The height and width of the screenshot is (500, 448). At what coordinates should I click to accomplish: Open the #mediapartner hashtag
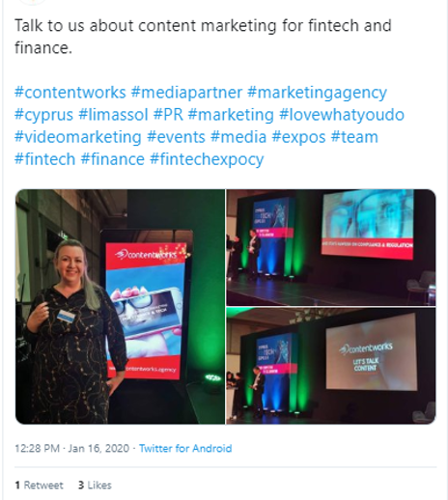(186, 93)
